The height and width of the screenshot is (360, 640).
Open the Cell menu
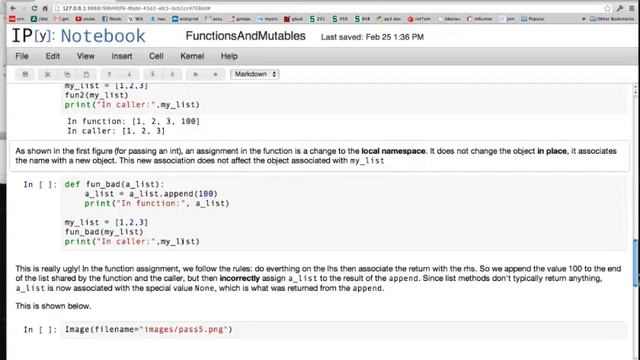(x=156, y=56)
